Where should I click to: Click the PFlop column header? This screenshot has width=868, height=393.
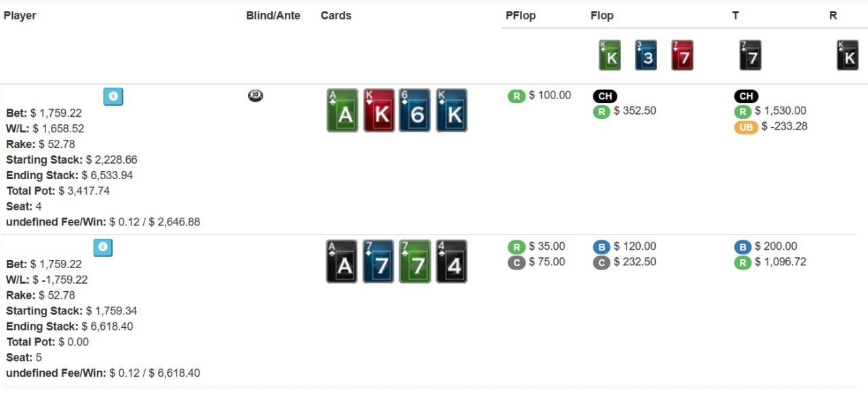520,16
